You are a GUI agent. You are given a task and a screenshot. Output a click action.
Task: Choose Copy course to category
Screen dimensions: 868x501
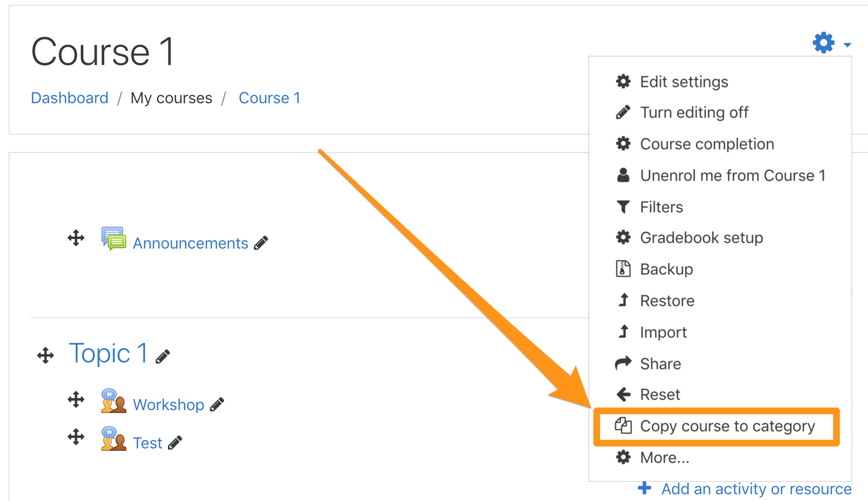728,426
